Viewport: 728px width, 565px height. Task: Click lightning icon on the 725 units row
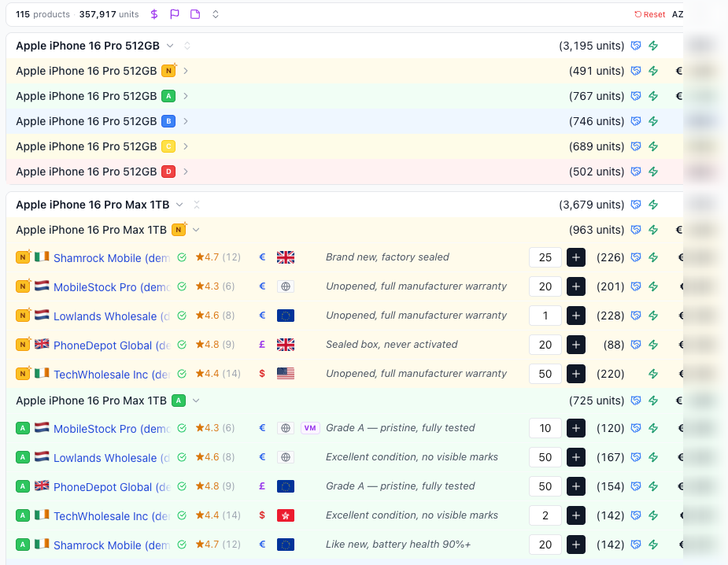(653, 401)
